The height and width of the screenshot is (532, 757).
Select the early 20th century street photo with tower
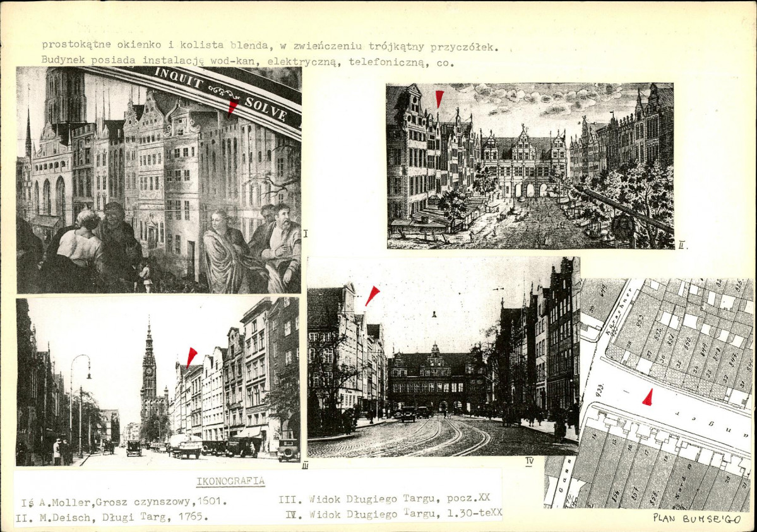click(x=158, y=382)
